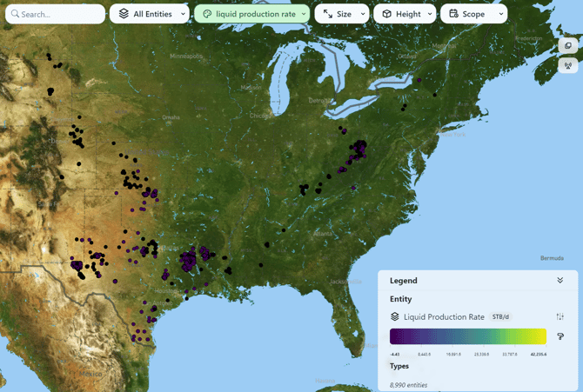Click the layers icon beside Liquid Production Rate

[395, 317]
